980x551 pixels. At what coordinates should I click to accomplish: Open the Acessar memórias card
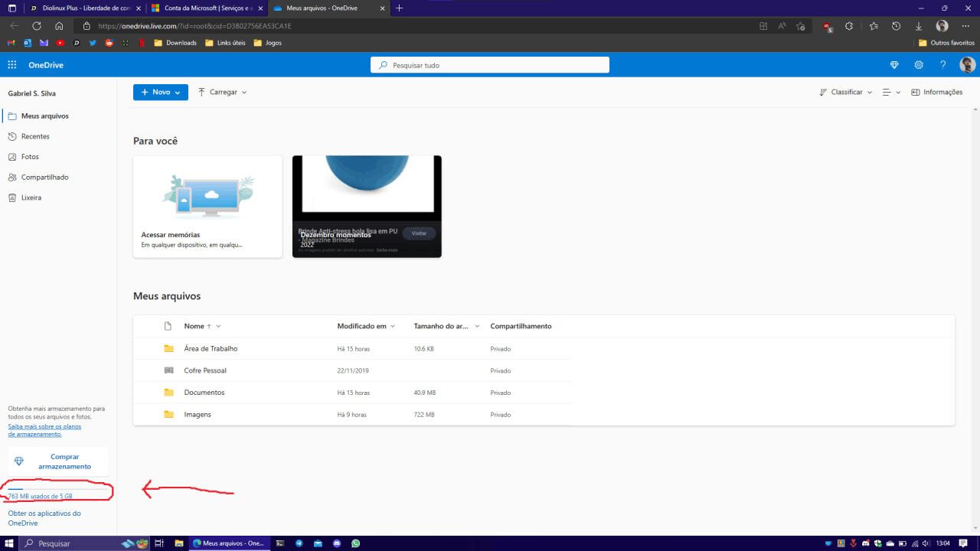click(207, 207)
